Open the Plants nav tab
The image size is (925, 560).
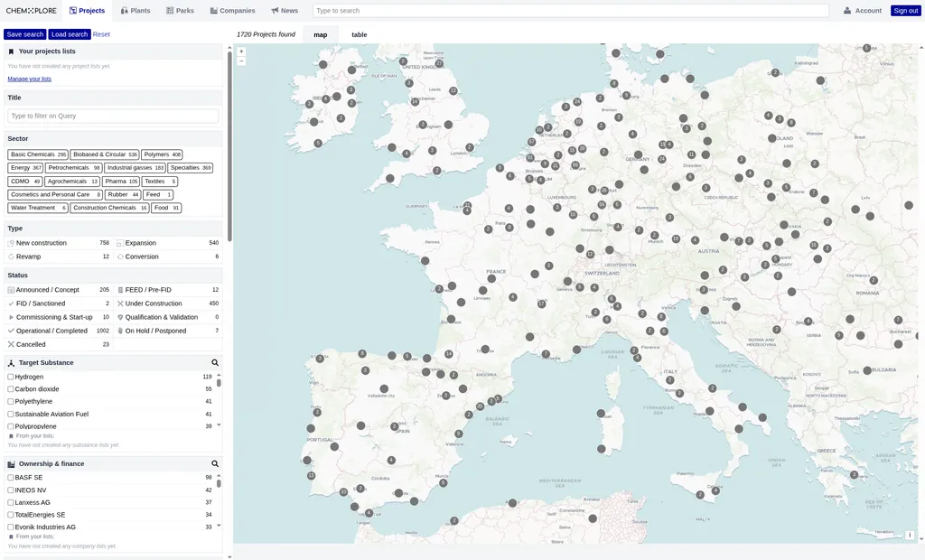pyautogui.click(x=135, y=11)
